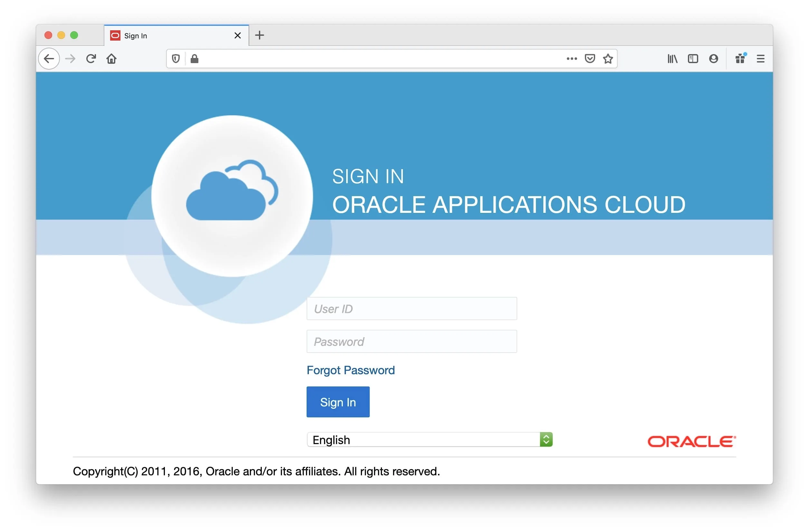Submit with the blue Sign In button
The width and height of the screenshot is (809, 532).
coord(338,402)
